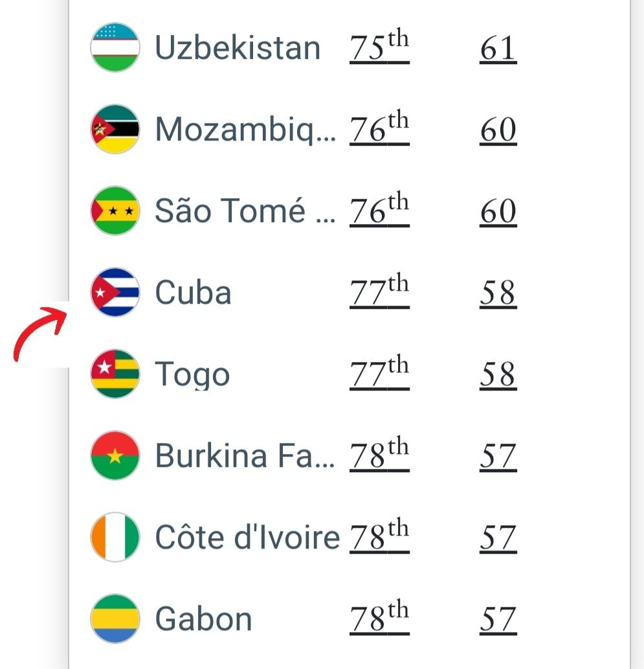Click the Côte d'Ivoire flag icon
644x669 pixels.
pyautogui.click(x=115, y=537)
